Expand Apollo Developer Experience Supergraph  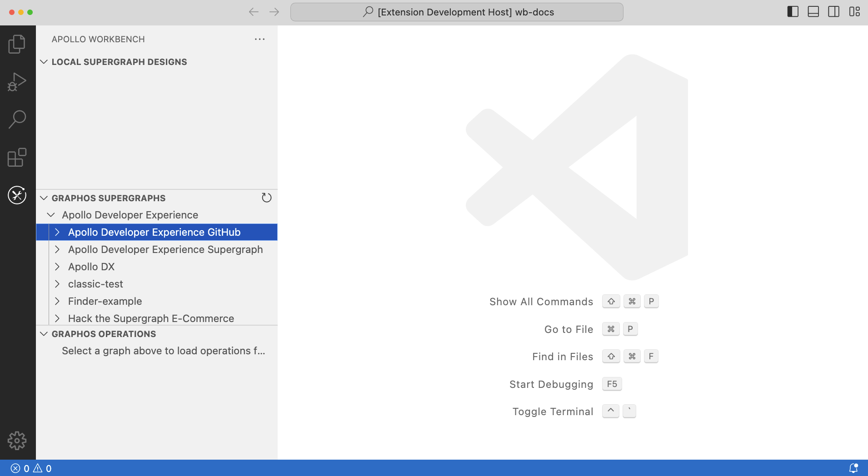coord(57,249)
